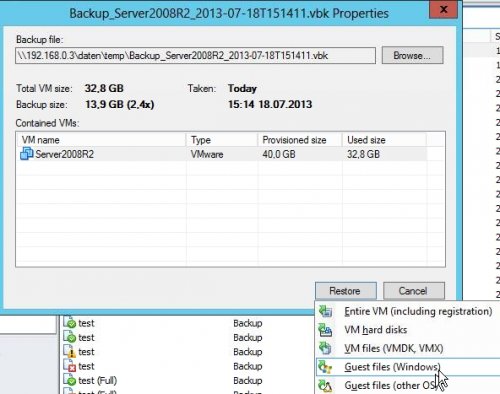Select Entire VM (including registration) option
This screenshot has width=500, height=394.
(x=418, y=311)
